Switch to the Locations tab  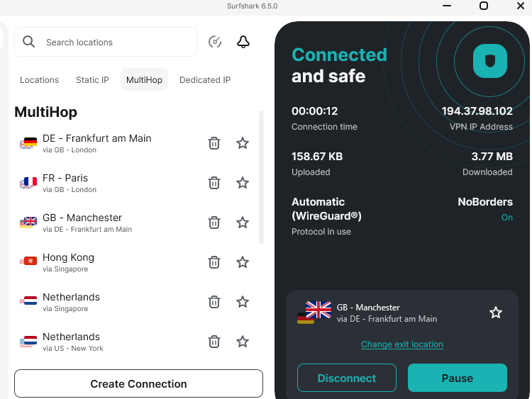(40, 80)
